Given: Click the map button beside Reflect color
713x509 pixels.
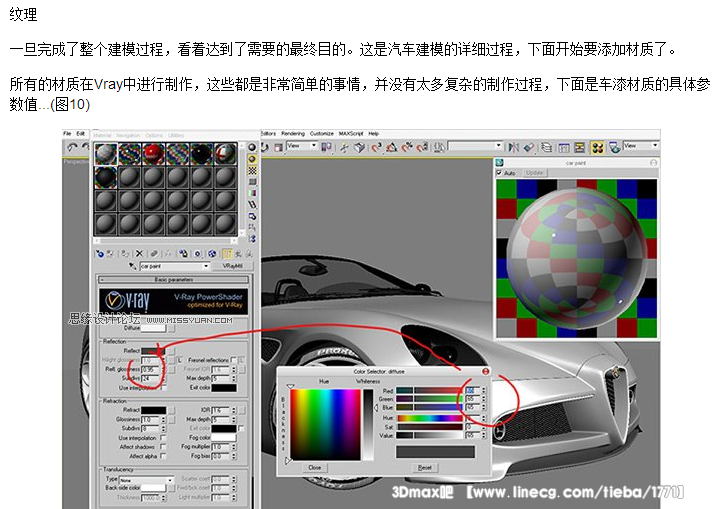Looking at the screenshot, I should [172, 351].
